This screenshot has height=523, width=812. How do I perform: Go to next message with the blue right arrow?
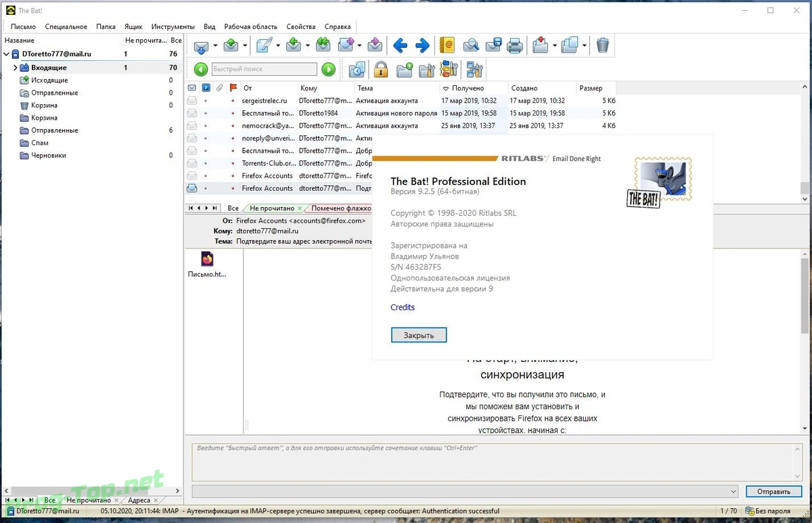tap(422, 46)
